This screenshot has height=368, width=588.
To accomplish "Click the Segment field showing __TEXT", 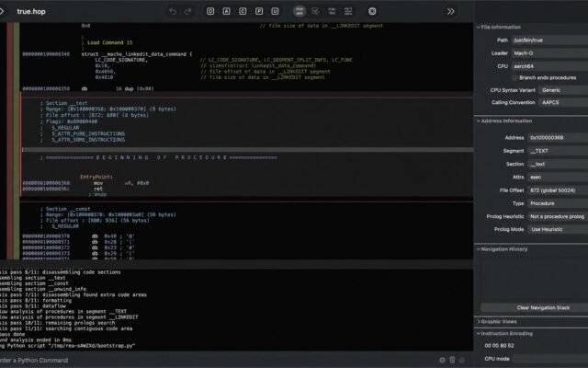I will pos(558,151).
